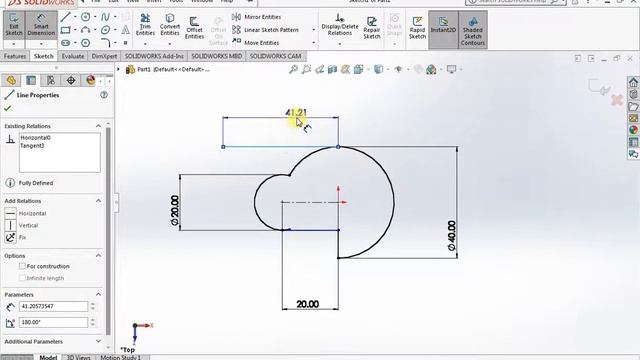Viewport: 640px width, 360px height.
Task: Click Previous View icon
Action: [319, 69]
